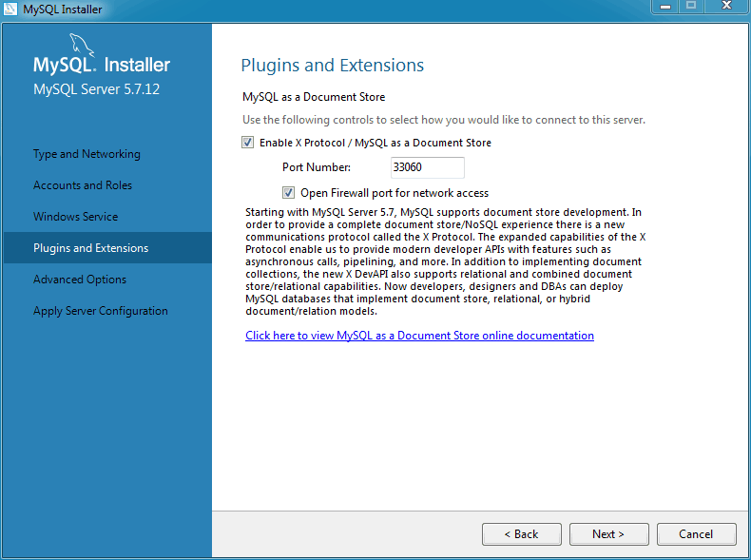The width and height of the screenshot is (751, 560).
Task: Click "Use the following controls" instruction text
Action: point(444,119)
